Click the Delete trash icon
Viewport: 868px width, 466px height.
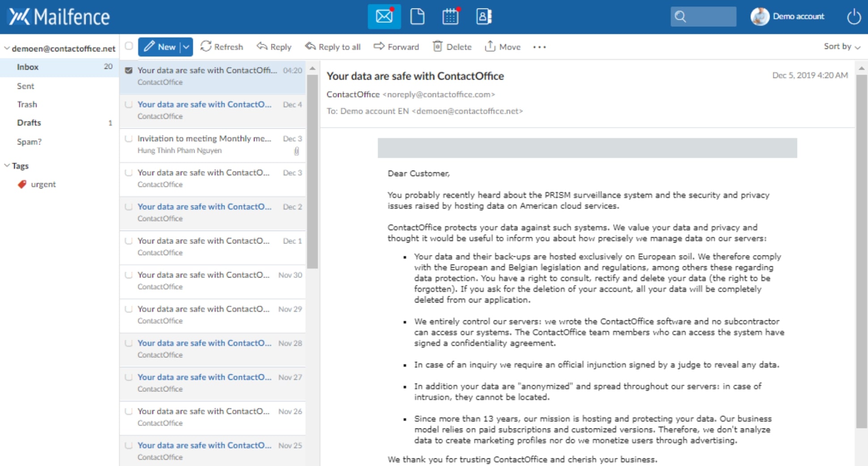pyautogui.click(x=437, y=46)
